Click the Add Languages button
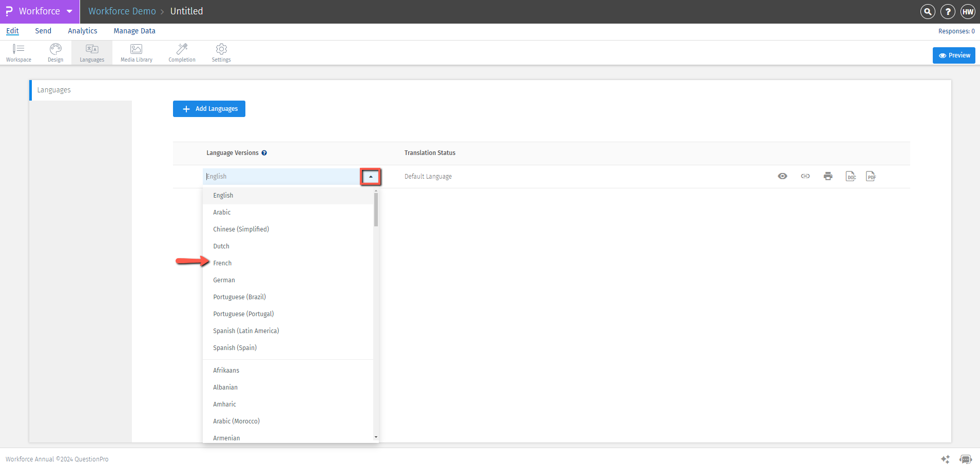Screen dimensions: 980x465 [x=209, y=109]
